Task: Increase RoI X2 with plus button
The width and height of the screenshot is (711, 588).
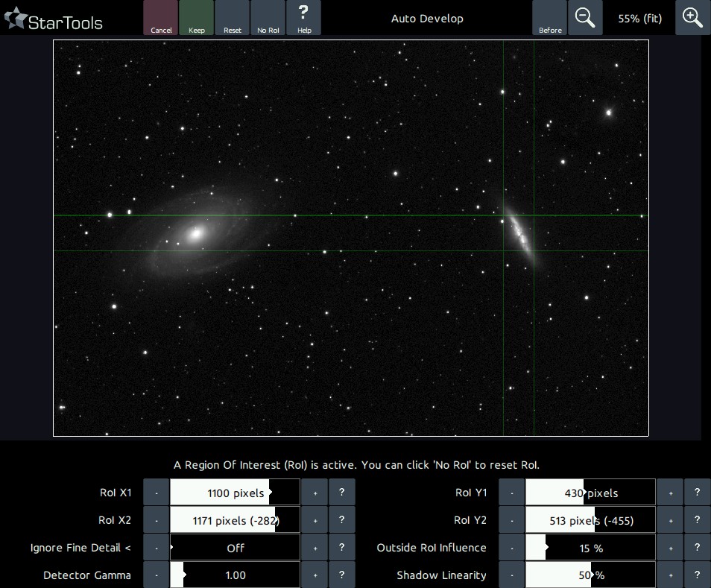Action: pos(315,520)
